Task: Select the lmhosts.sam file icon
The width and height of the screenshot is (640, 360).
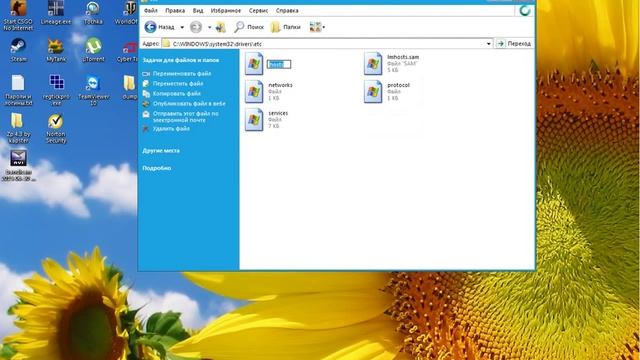Action: point(373,64)
